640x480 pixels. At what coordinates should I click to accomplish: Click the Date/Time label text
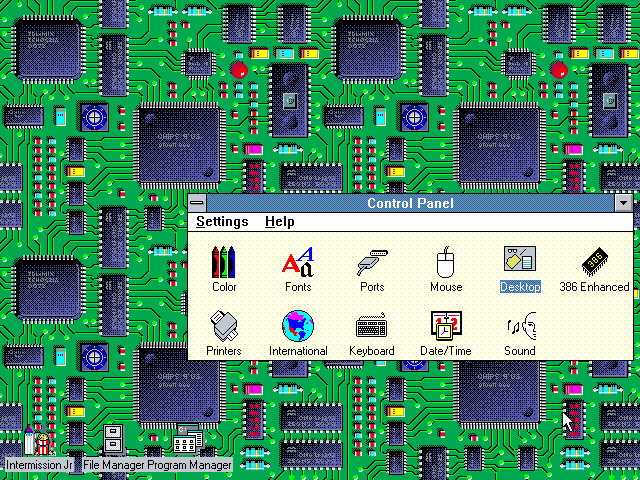pos(446,351)
